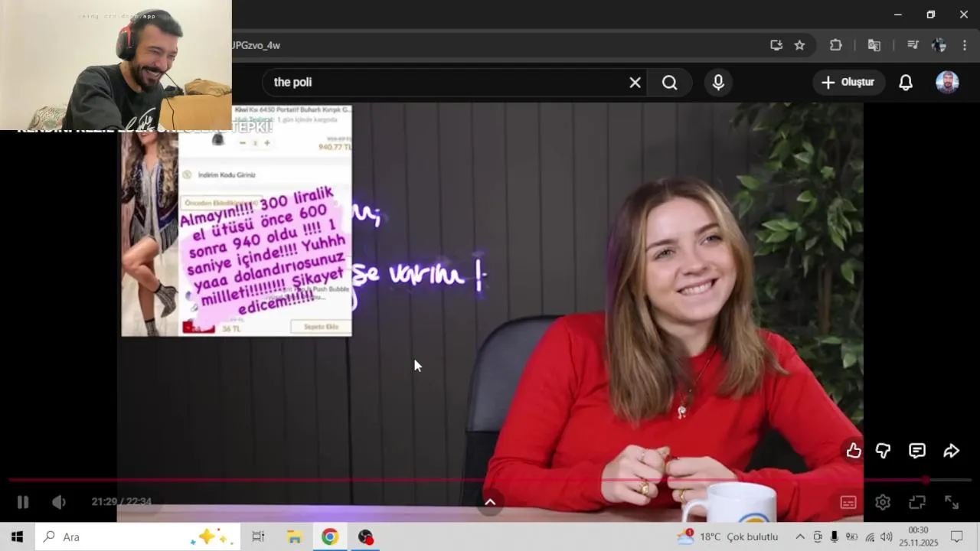
Task: Open Chrome extensions puzzle icon
Action: [836, 45]
